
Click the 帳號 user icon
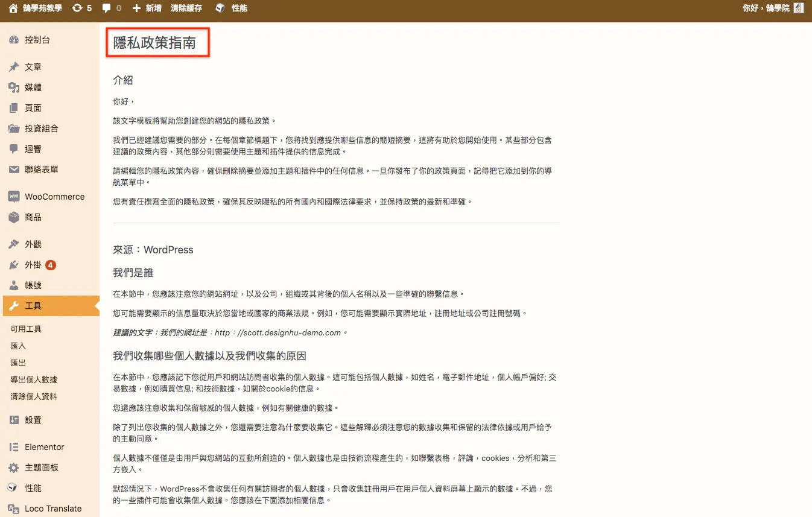click(14, 285)
